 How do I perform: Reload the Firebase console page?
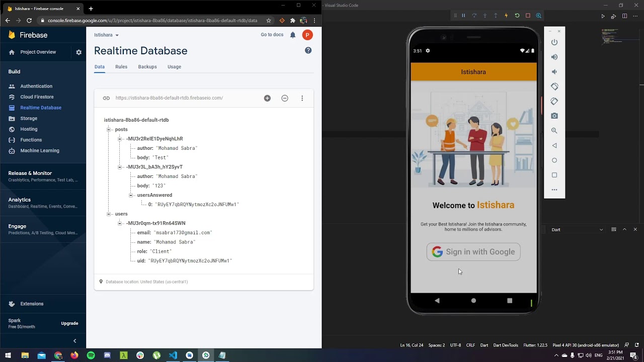coord(29,21)
